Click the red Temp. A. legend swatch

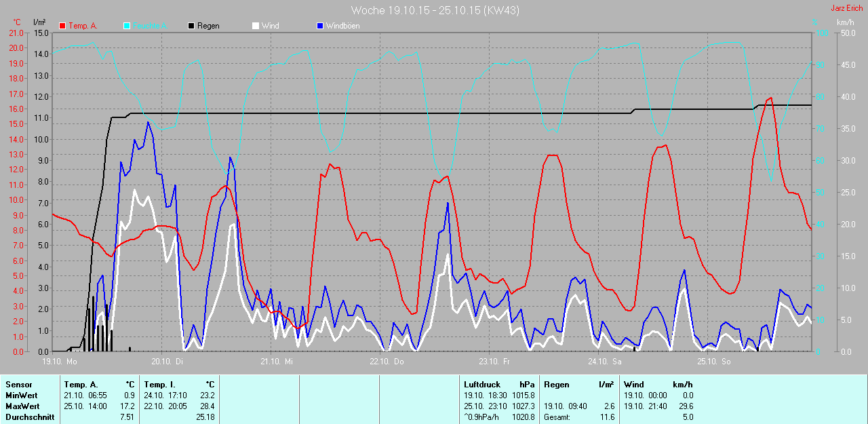(62, 26)
